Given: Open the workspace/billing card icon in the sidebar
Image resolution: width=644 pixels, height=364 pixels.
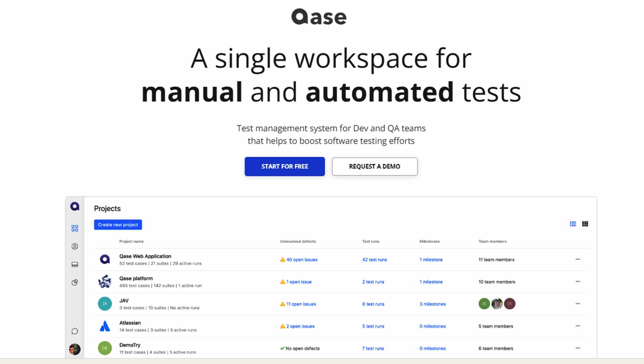Looking at the screenshot, I should [75, 265].
